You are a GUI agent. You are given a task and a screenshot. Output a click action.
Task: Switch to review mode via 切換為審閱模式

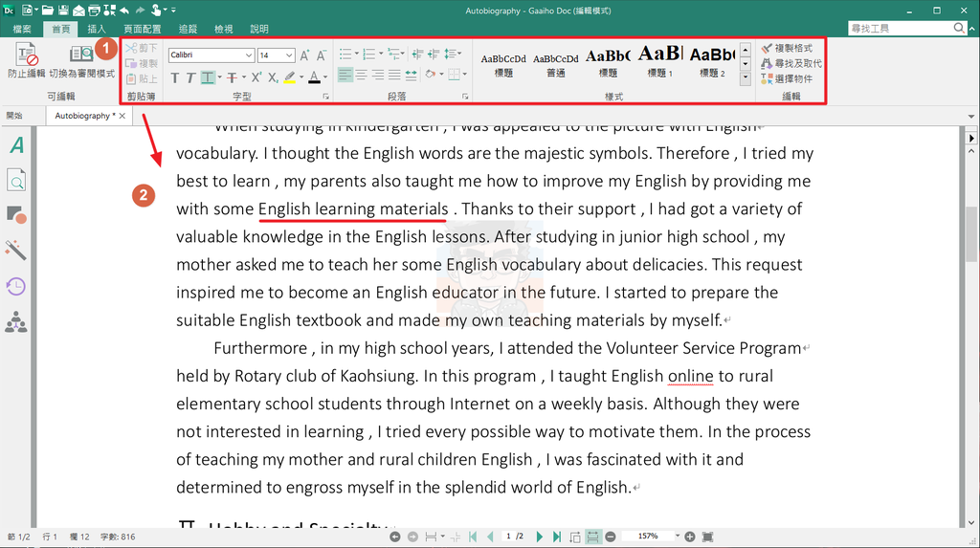click(x=82, y=61)
